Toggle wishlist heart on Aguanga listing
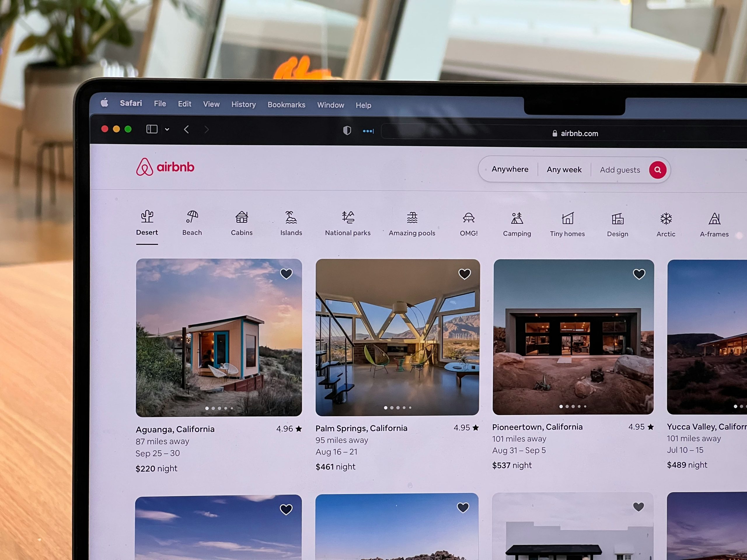 [x=287, y=273]
